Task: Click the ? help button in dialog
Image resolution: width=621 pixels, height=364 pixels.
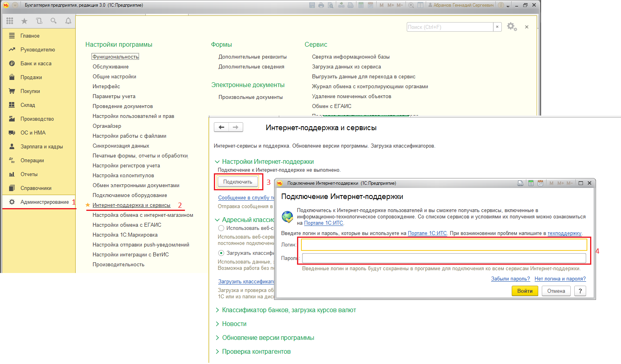Action: (580, 291)
